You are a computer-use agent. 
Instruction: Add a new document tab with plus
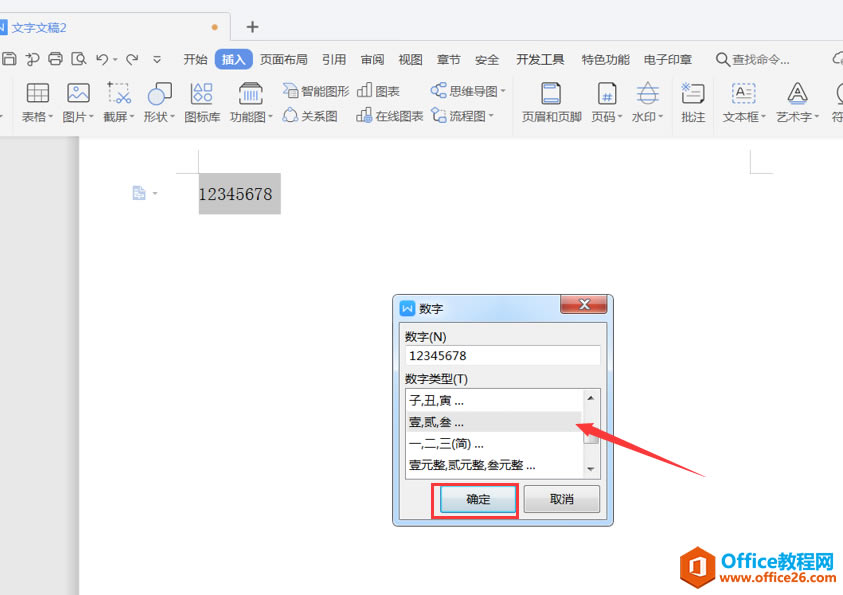coord(252,27)
